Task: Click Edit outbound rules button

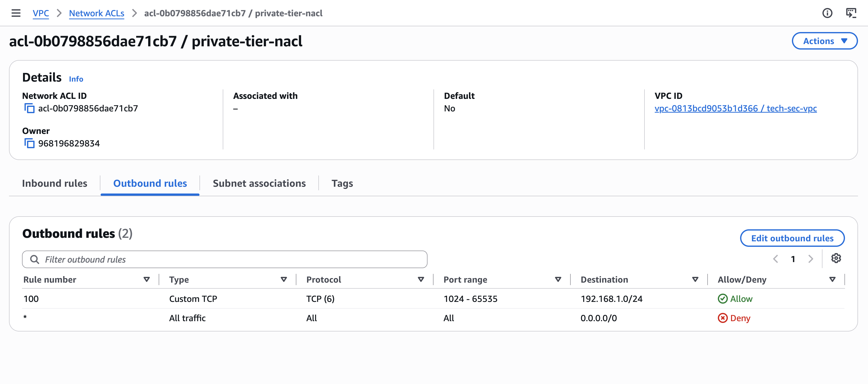Action: point(792,238)
